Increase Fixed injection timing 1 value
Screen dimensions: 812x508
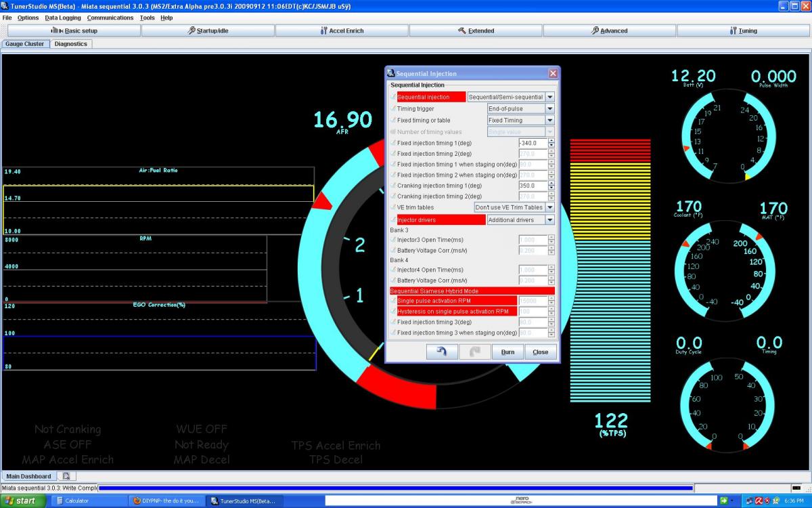(551, 141)
